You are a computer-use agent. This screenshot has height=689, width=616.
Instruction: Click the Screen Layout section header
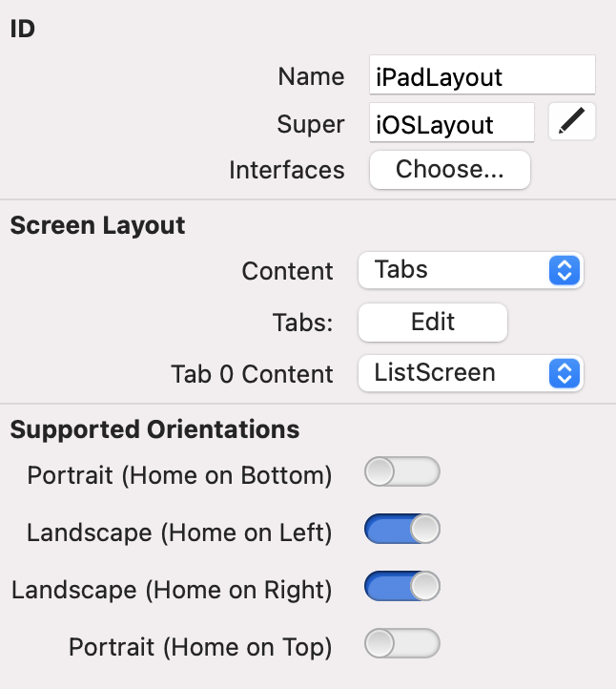97,226
